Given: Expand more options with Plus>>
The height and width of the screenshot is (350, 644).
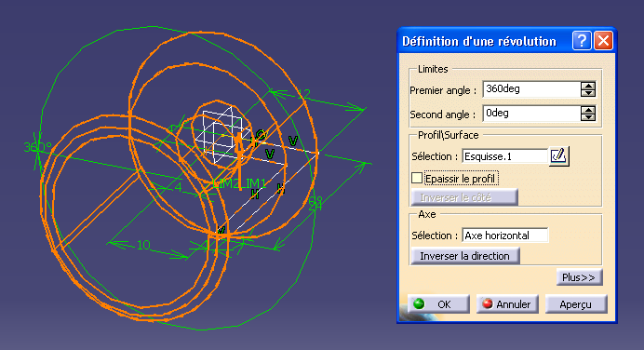Looking at the screenshot, I should (x=579, y=277).
